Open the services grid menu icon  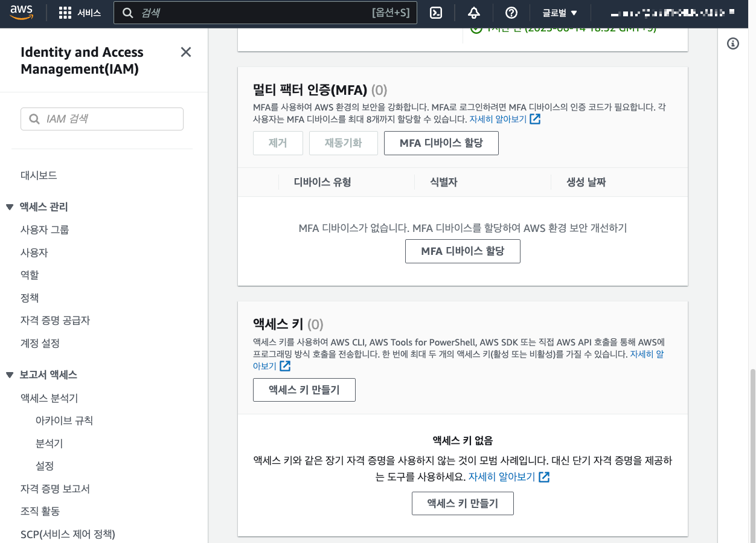[x=65, y=13]
